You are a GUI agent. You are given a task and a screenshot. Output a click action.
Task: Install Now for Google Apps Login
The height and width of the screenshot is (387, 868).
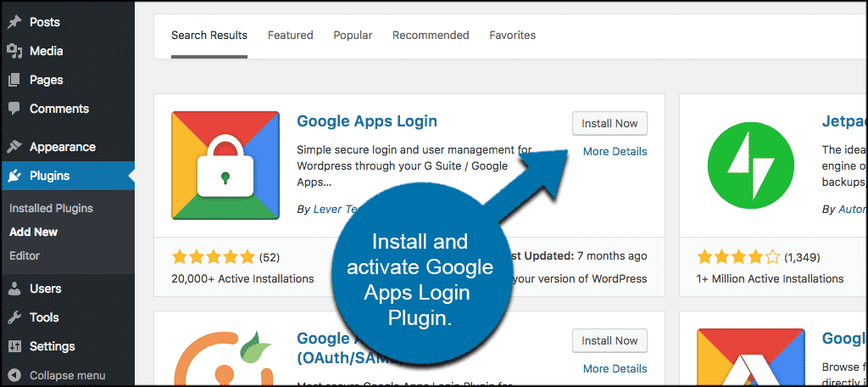609,124
